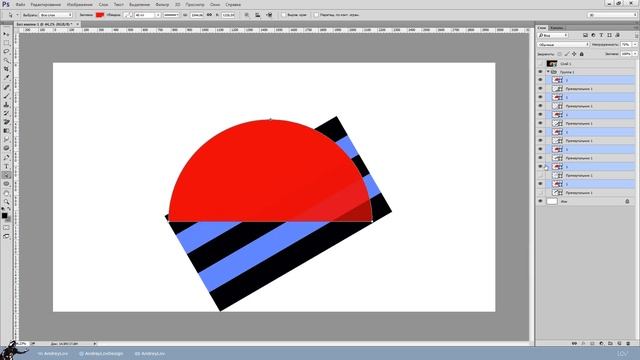Viewport: 640px width, 360px height.
Task: Select the Clone Stamp tool
Action: click(x=6, y=105)
